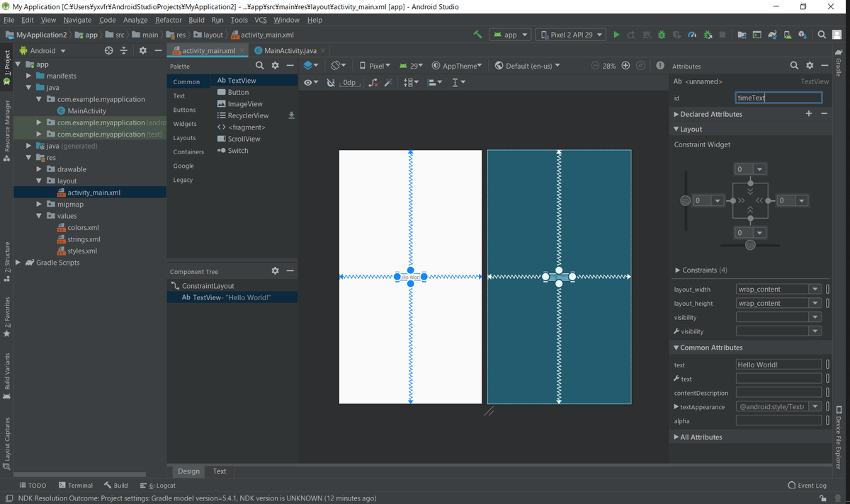Open the SDK Manager icon
Screen dimensions: 850x504
[x=802, y=34]
